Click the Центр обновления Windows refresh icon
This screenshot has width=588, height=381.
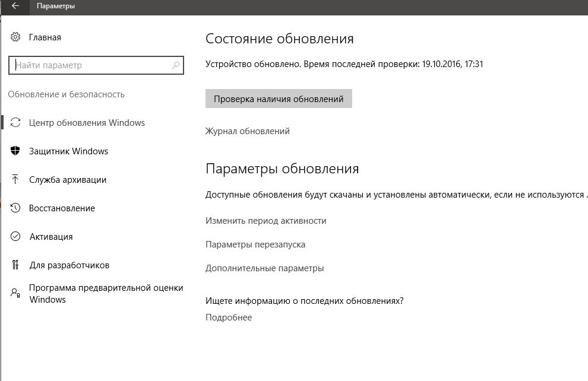pyautogui.click(x=15, y=122)
